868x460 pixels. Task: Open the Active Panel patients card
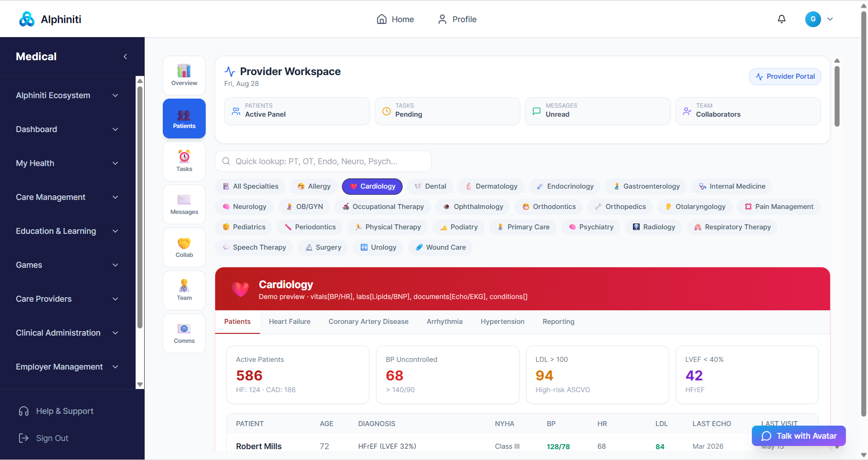coord(297,111)
